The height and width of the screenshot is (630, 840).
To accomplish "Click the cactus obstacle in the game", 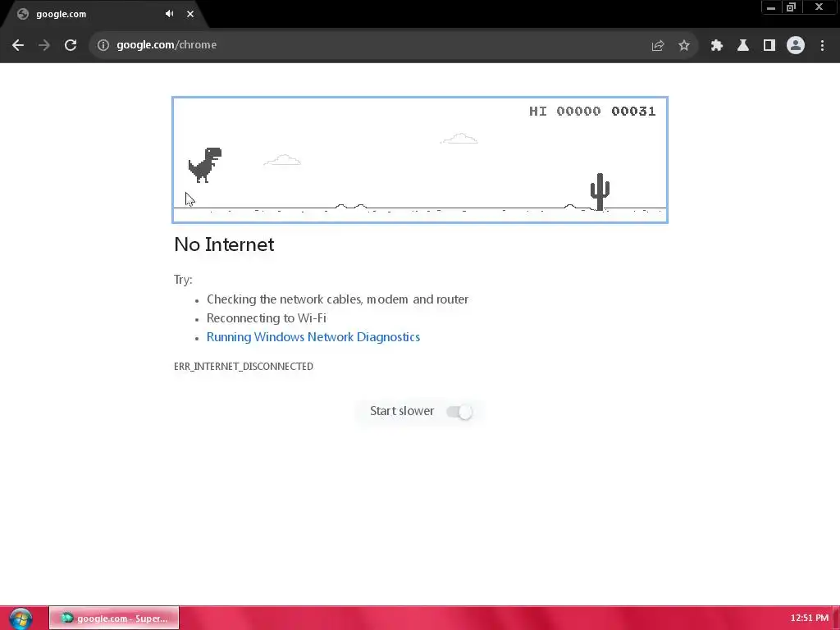I will (600, 191).
